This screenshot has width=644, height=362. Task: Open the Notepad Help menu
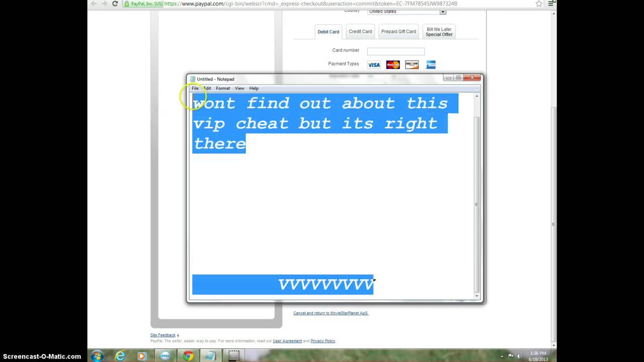pos(254,88)
